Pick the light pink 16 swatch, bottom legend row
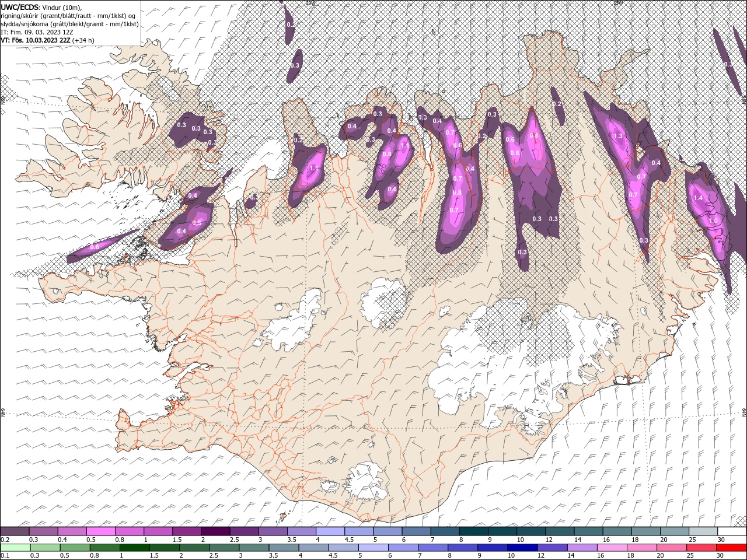Screen dimensions: 747x560 pyautogui.click(x=613, y=548)
